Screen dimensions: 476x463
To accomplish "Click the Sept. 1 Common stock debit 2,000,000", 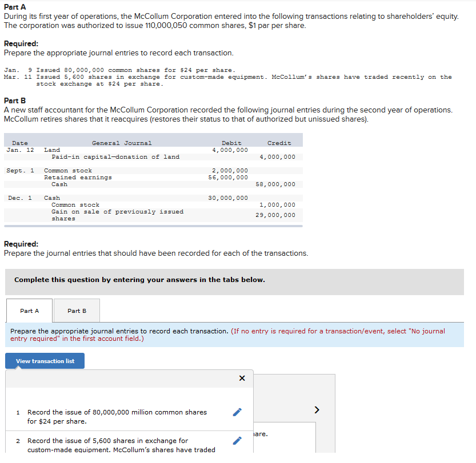I will (x=230, y=170).
